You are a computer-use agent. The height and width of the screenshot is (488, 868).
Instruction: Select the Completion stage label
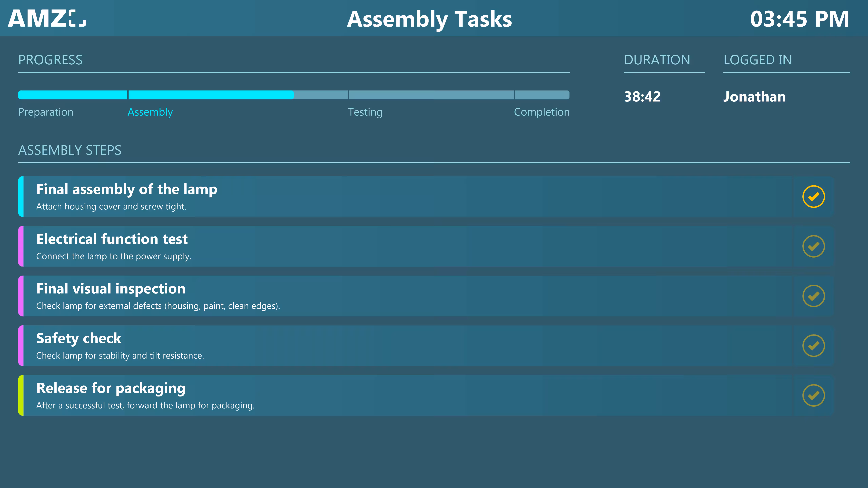tap(541, 112)
